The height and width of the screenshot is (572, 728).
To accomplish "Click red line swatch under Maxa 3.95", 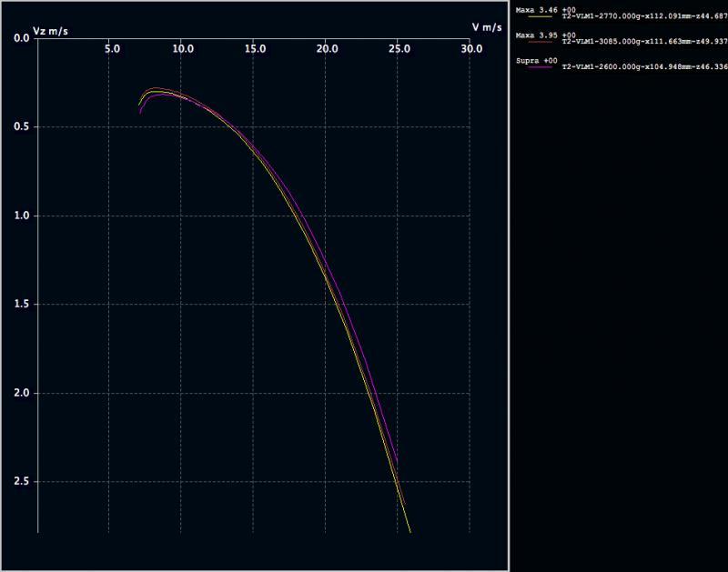I will [x=538, y=42].
